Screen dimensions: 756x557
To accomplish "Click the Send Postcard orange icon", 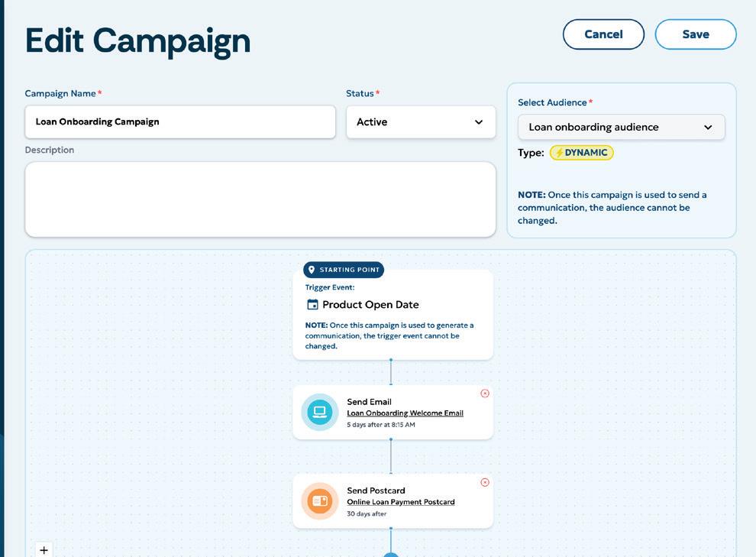I will [x=319, y=501].
